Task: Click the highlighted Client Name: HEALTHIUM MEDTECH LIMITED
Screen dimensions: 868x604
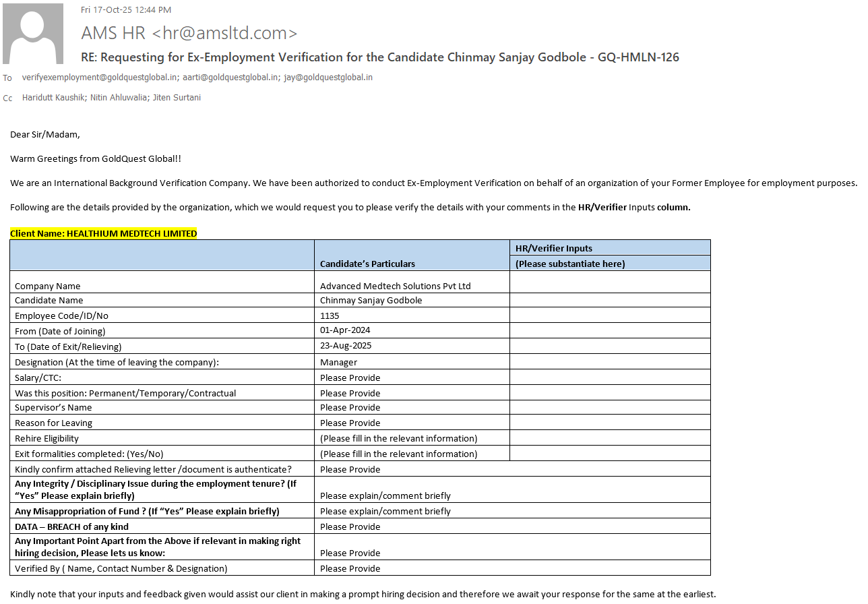Action: click(x=103, y=234)
